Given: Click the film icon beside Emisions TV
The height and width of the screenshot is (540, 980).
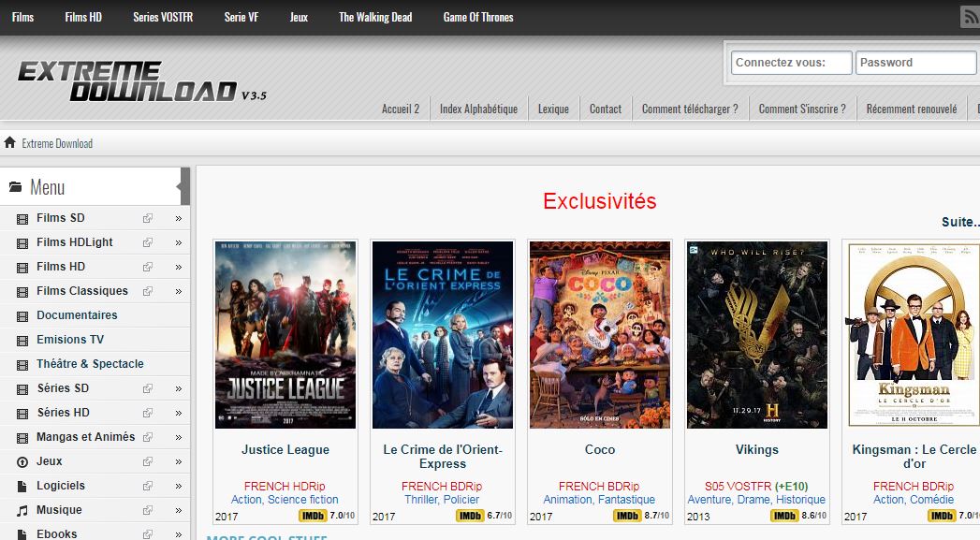Looking at the screenshot, I should click(x=22, y=341).
